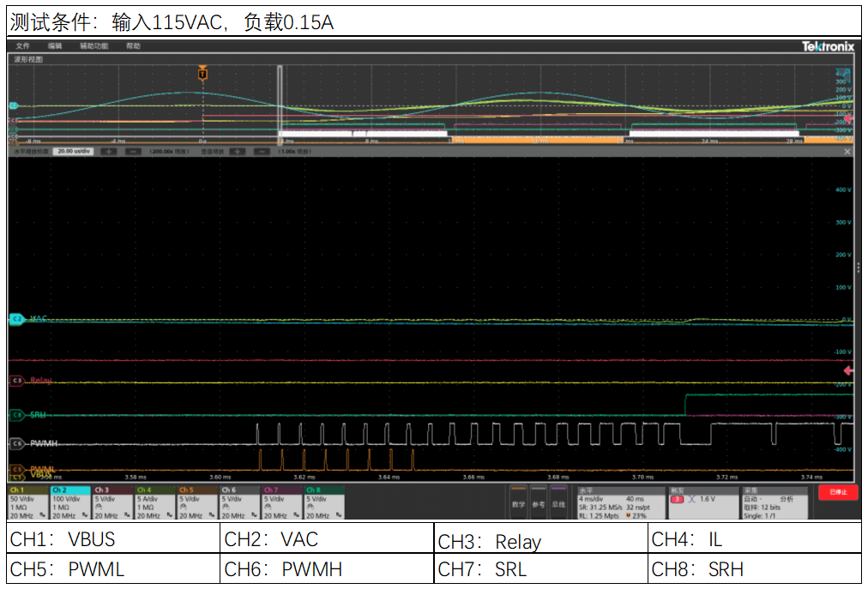Decrease horizontal zoom with minus button
Viewport: 868px width, 589px height.
(133, 151)
